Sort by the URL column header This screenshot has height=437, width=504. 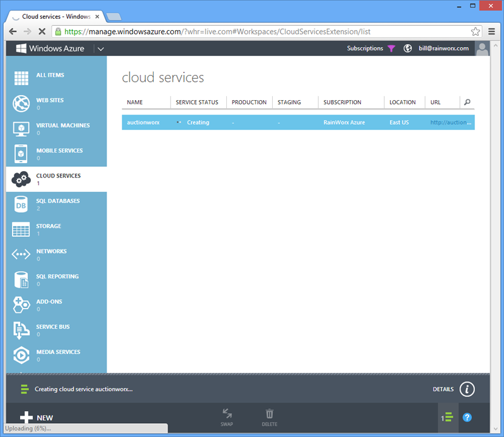pyautogui.click(x=435, y=102)
